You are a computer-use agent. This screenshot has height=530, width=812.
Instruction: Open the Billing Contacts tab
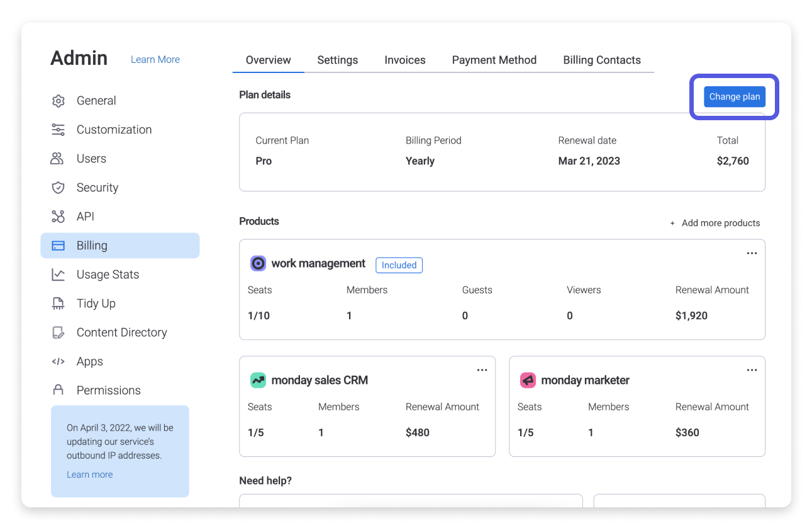tap(602, 60)
